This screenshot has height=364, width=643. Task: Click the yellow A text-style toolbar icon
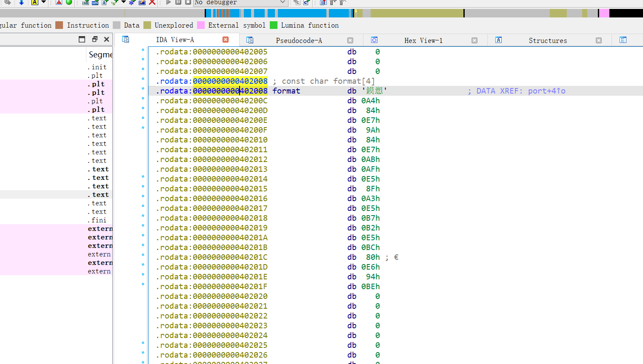35,2
